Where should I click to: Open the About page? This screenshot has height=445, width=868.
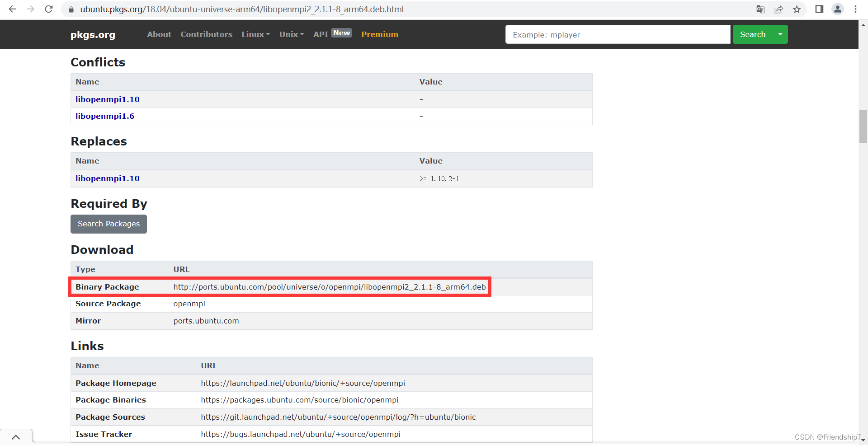tap(159, 34)
